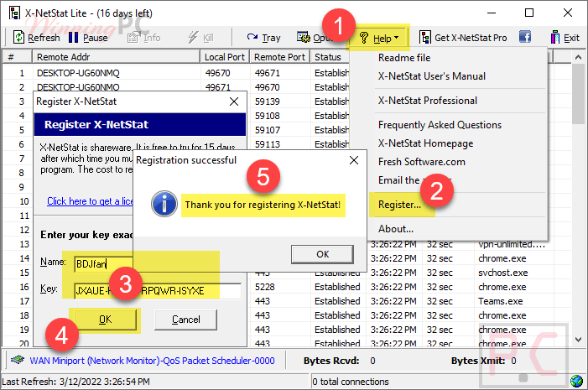
Task: Close the Registration successful dialog
Action: 354,160
